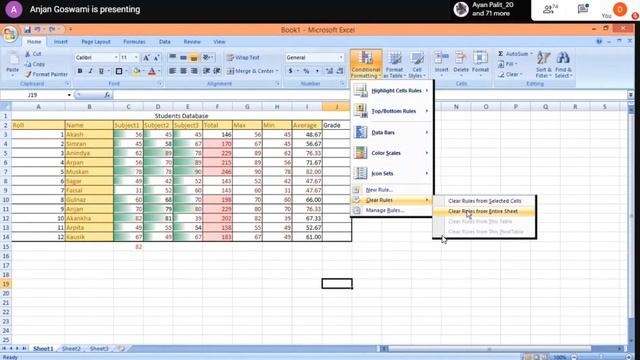This screenshot has width=640, height=360.
Task: Decrease font size
Action: pos(157,58)
